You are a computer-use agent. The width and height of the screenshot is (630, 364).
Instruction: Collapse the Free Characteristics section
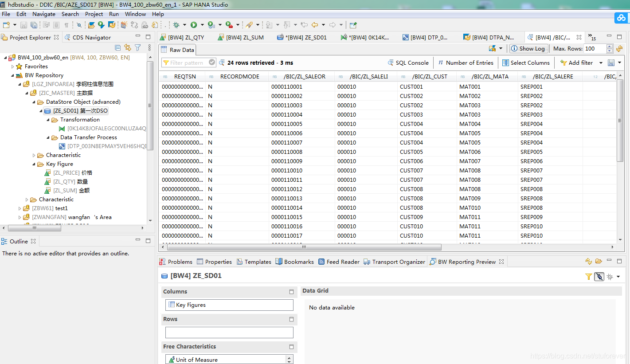coord(291,347)
